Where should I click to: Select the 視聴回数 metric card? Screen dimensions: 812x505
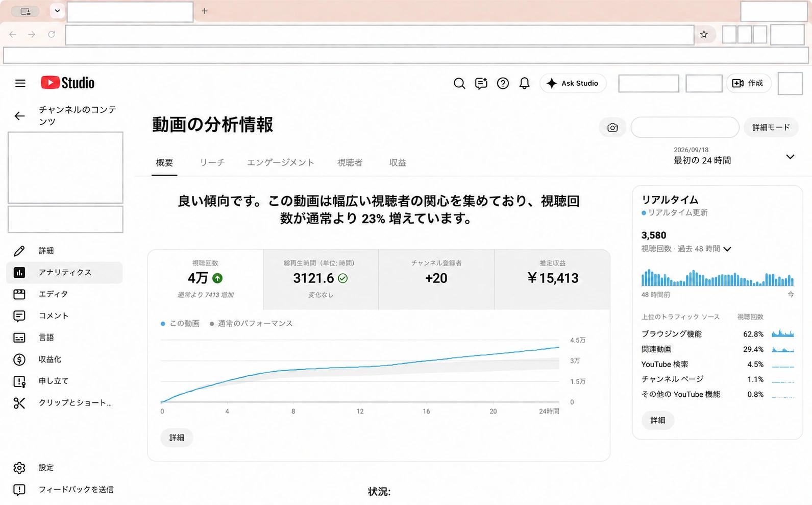[x=206, y=279]
